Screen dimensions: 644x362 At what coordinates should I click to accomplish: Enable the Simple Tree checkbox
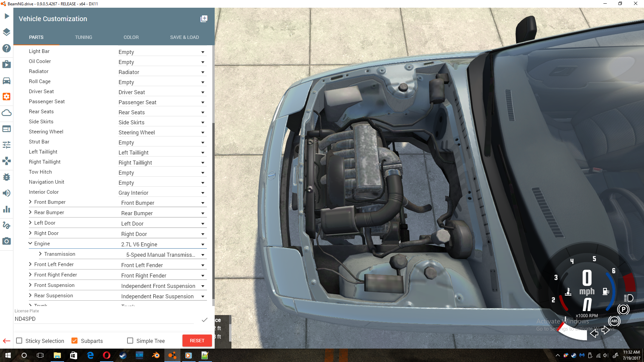tap(130, 341)
